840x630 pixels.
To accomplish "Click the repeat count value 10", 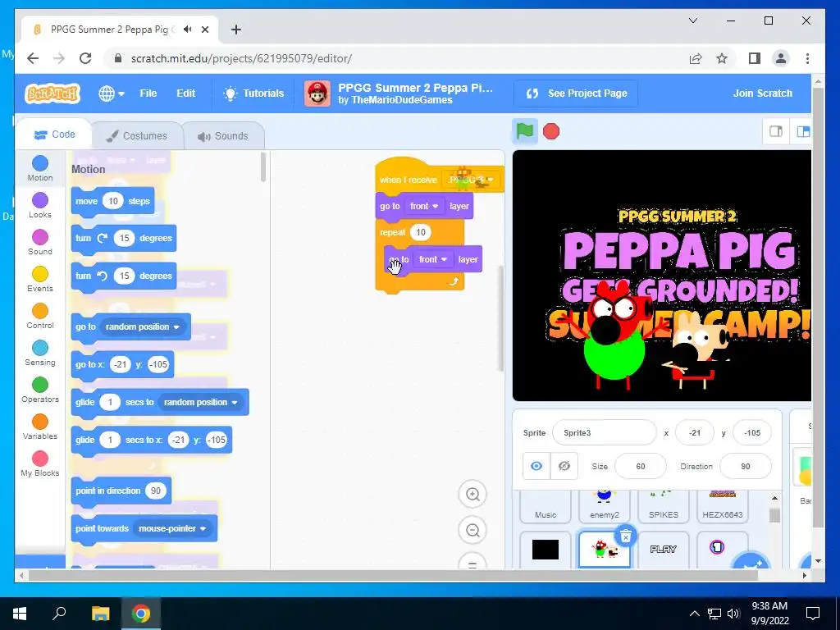I will (421, 232).
